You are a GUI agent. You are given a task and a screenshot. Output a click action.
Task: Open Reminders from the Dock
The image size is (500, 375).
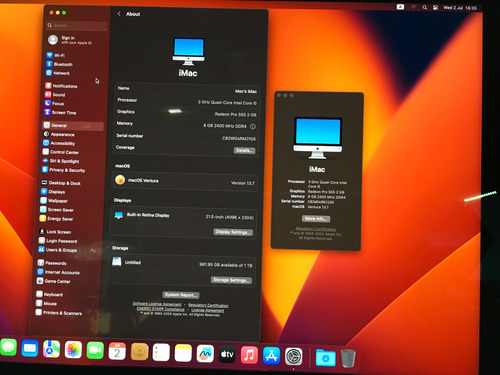point(161,353)
